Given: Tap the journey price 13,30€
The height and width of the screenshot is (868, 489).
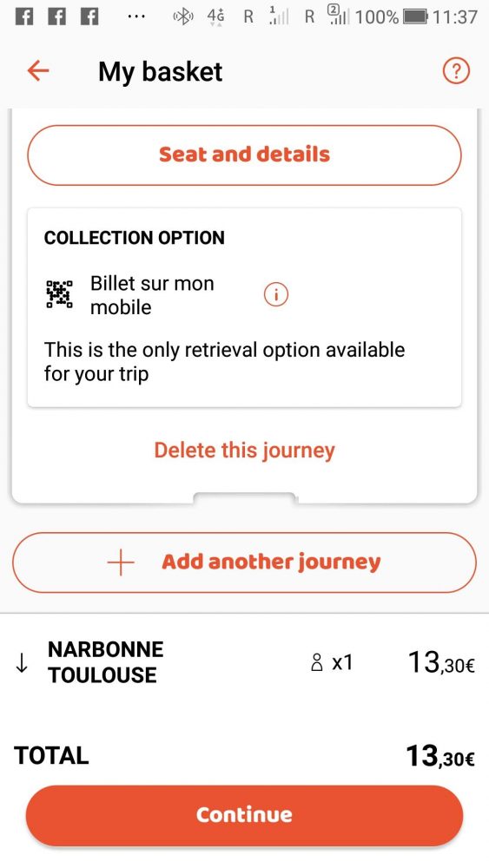Looking at the screenshot, I should coord(441,662).
